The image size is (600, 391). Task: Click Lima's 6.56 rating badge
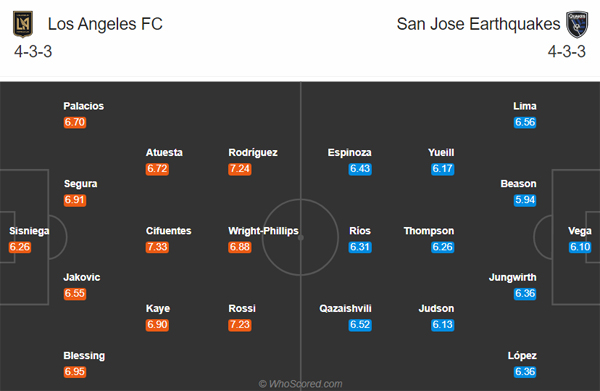[x=525, y=122]
